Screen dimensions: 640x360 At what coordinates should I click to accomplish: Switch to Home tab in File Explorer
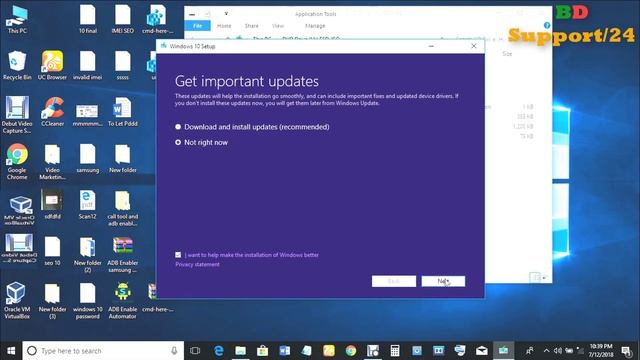224,26
